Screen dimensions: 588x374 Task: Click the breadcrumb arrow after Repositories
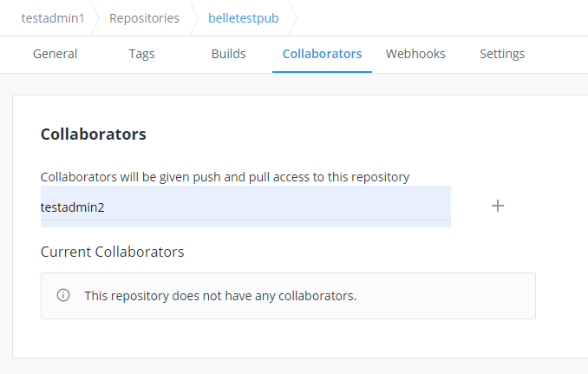[193, 17]
